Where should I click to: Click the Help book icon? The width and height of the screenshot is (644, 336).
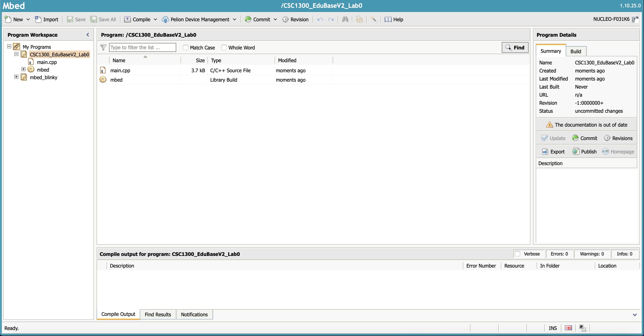pos(388,19)
